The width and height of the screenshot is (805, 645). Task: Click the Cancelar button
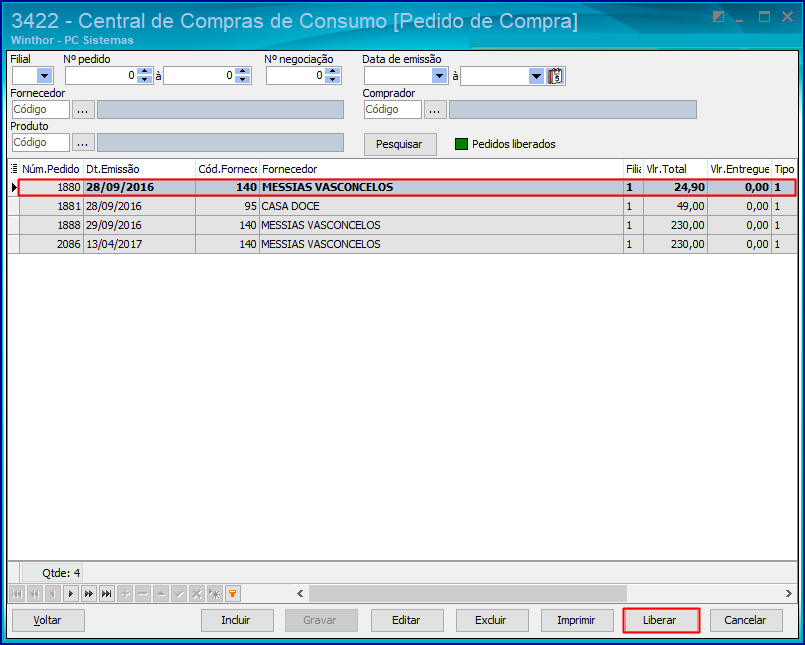pos(746,620)
